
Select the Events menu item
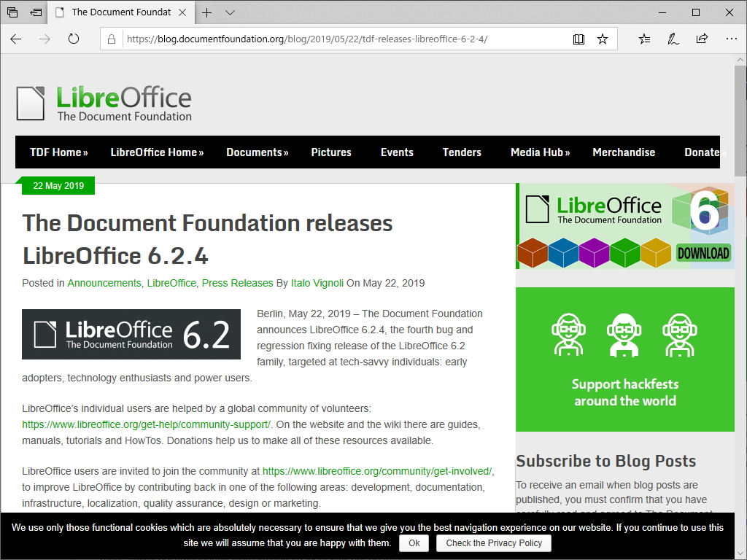click(397, 152)
